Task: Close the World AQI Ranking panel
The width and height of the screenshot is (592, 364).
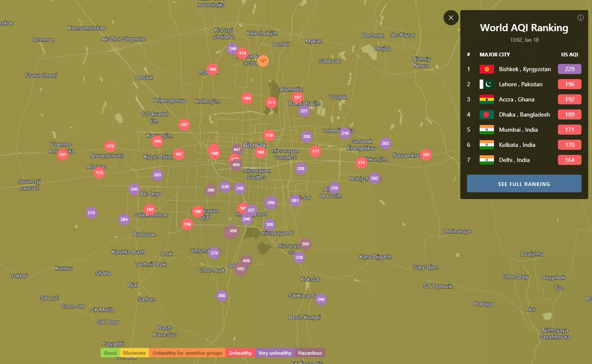Action: [451, 18]
